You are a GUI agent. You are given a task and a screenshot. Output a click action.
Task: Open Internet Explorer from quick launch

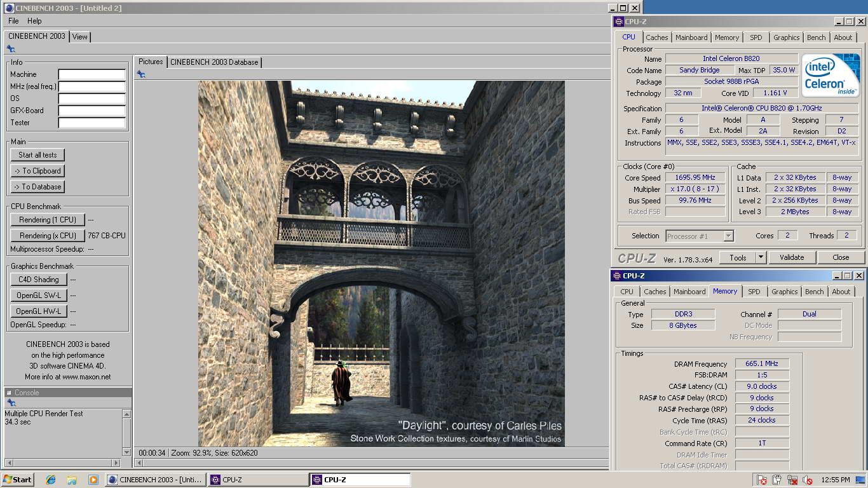point(51,480)
